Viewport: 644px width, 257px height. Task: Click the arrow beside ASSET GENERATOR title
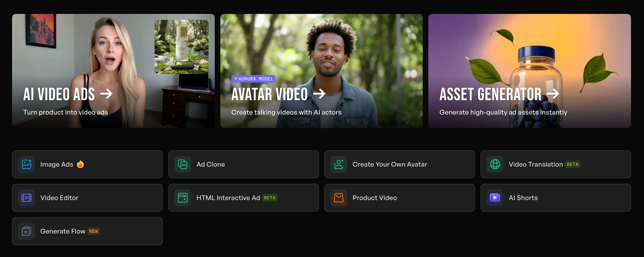pyautogui.click(x=553, y=94)
